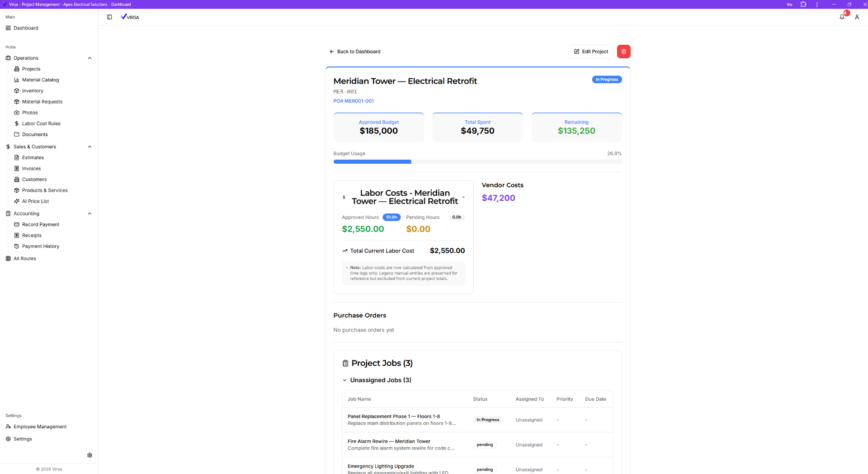Click the Labor Cost Rules dollar icon
The width and height of the screenshot is (868, 474).
pyautogui.click(x=17, y=123)
